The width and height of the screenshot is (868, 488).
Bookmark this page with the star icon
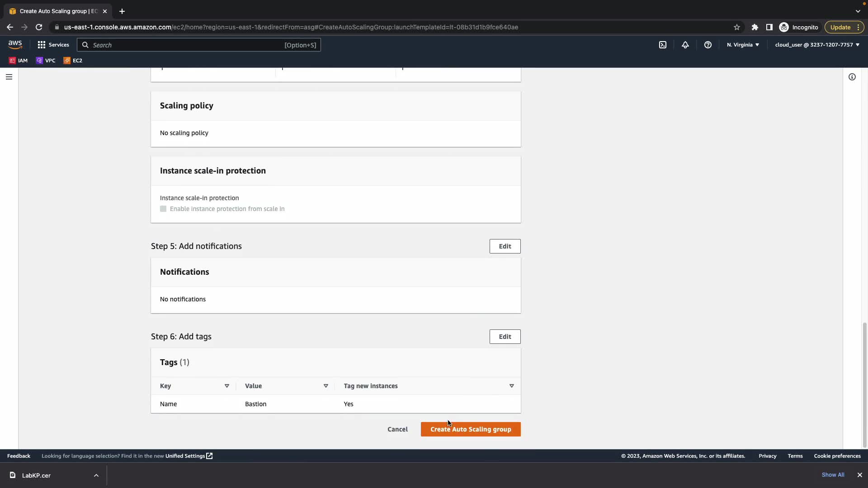736,27
